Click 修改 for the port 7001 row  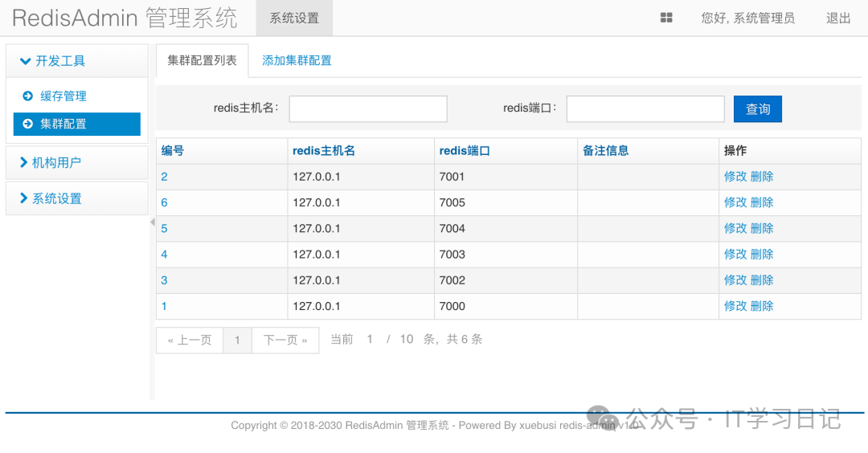[735, 177]
